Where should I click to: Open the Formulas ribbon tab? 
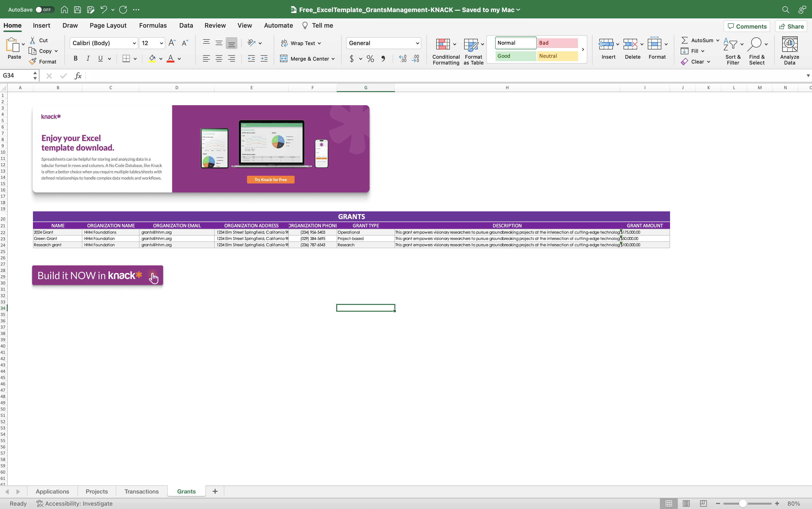[153, 26]
